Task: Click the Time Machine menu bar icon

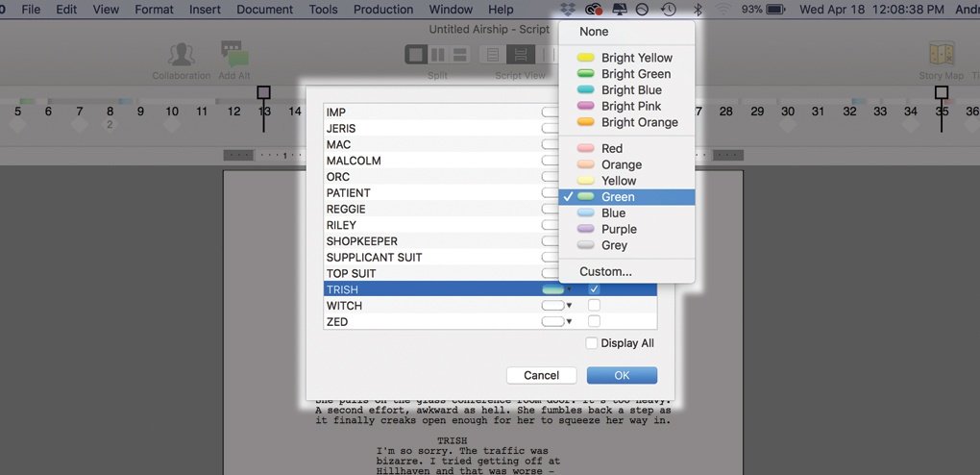Action: (x=669, y=10)
